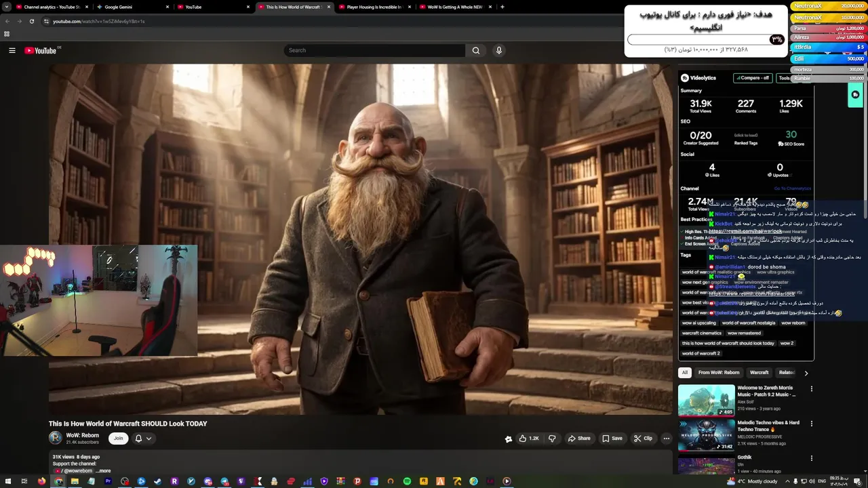Click the address bar URL

[x=99, y=21]
